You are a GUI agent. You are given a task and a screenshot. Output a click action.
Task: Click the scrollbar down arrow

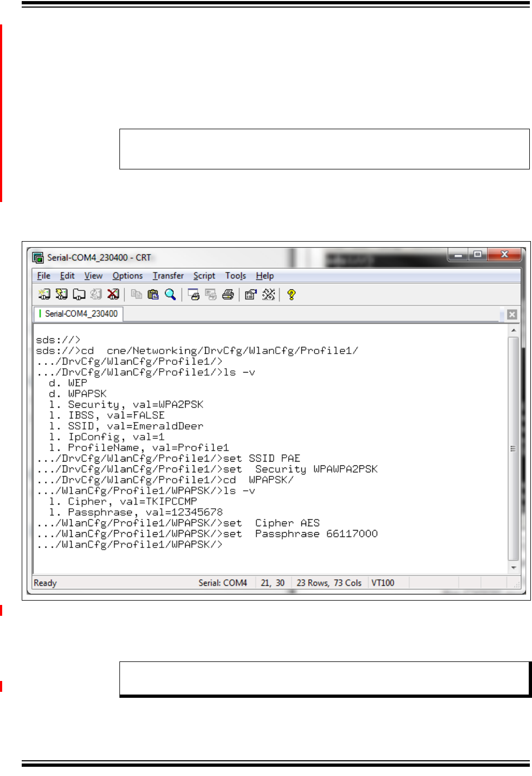point(513,567)
